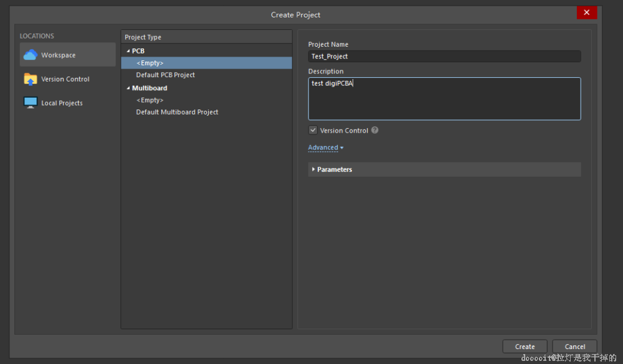Close the Create Project dialog
Screen dimensions: 623x364
point(586,12)
